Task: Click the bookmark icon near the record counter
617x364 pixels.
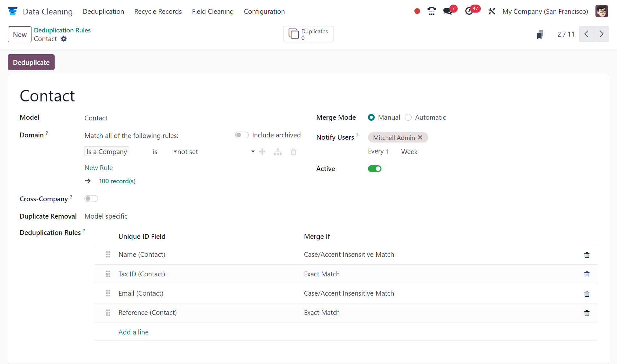Action: [540, 34]
